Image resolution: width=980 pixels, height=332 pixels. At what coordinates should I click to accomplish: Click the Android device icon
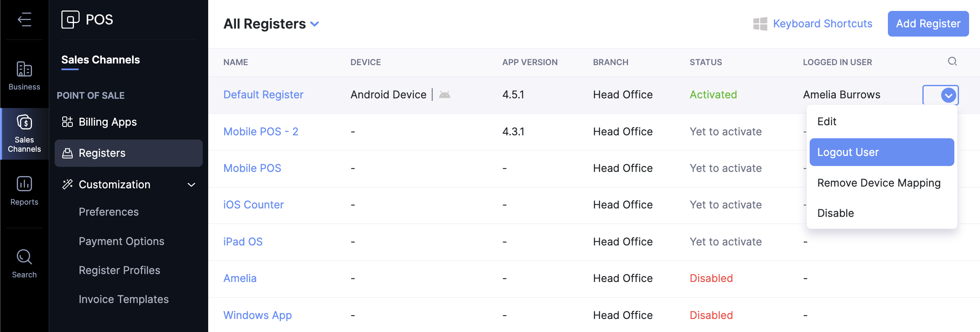coord(445,95)
